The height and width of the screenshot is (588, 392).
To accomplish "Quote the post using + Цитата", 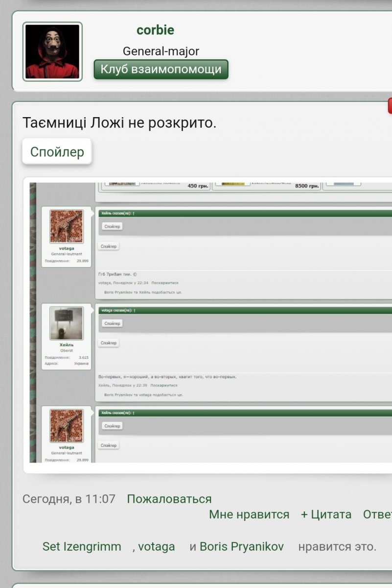I will click(326, 514).
